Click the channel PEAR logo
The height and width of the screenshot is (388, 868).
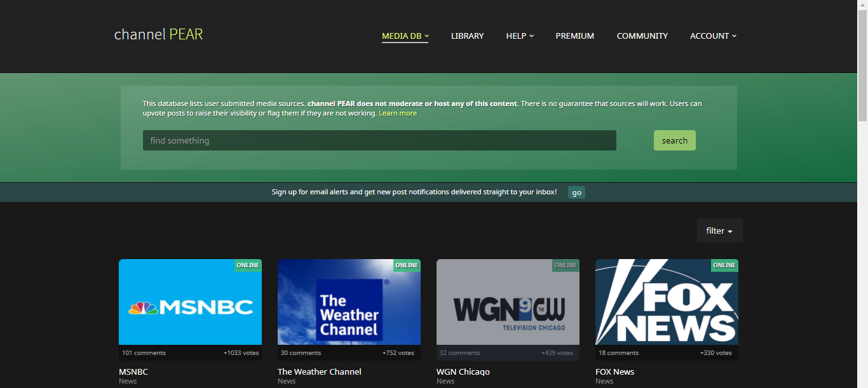[x=158, y=34]
